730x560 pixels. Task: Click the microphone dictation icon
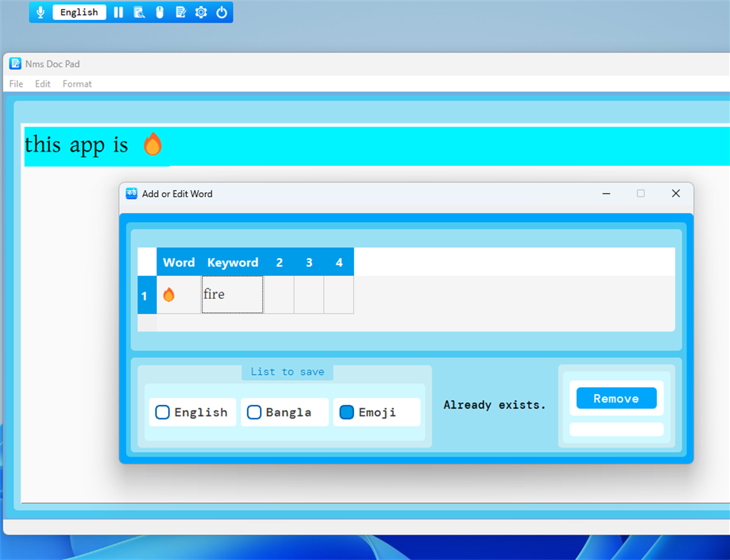[x=41, y=11]
